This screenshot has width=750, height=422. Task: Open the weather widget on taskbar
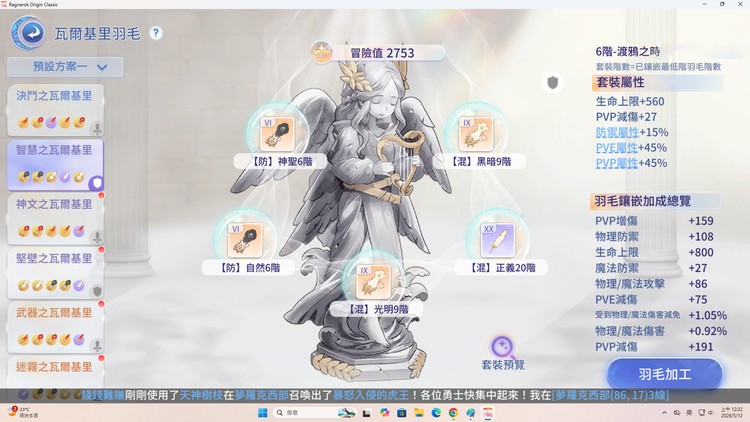point(23,412)
